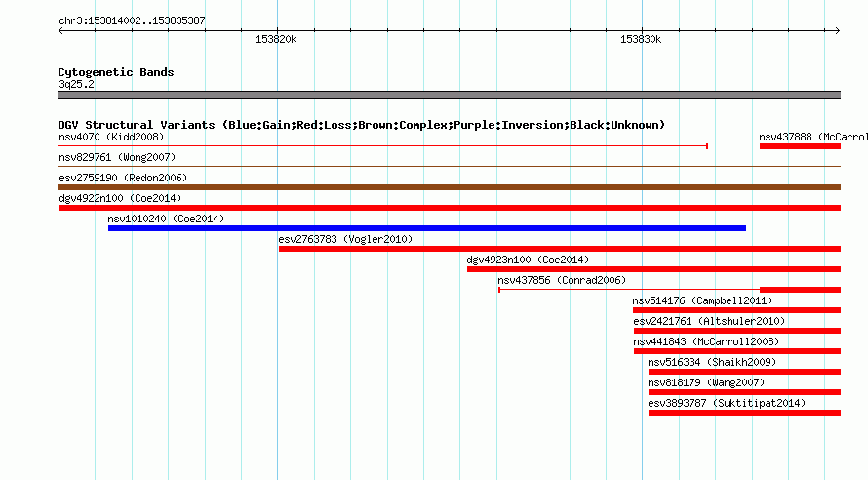The image size is (868, 480).
Task: Click the dgv4922n100 (Coe2014) label
Action: (x=120, y=198)
